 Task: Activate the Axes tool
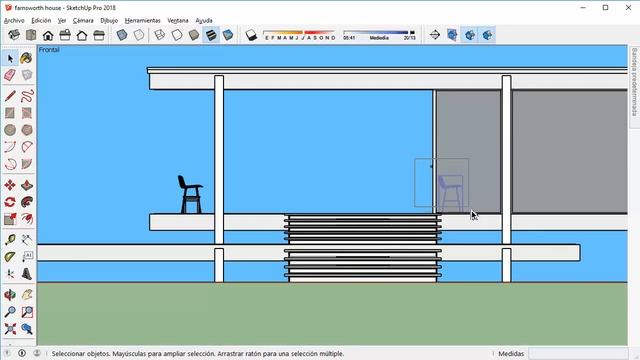point(10,274)
